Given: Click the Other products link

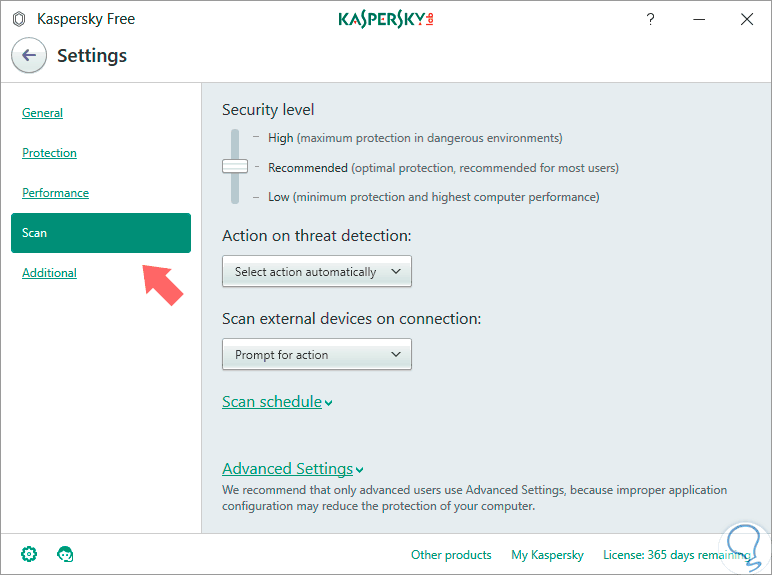Looking at the screenshot, I should coord(451,555).
